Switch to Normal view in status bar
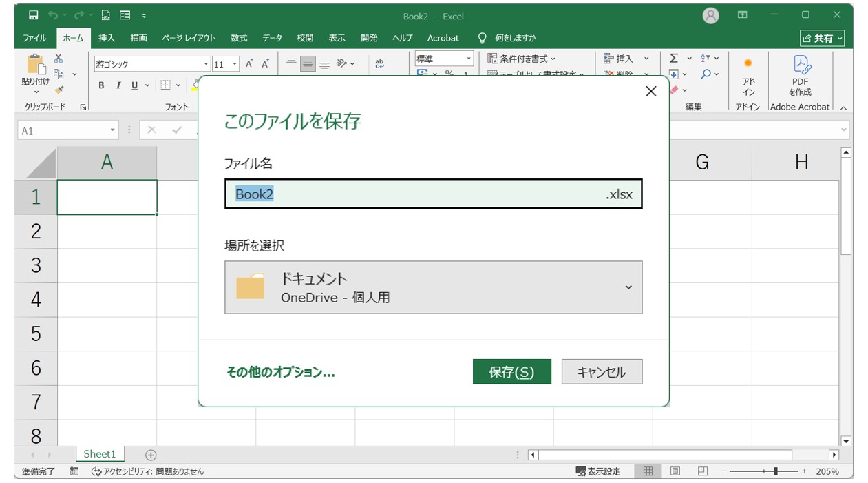This screenshot has height=483, width=868. [x=648, y=471]
